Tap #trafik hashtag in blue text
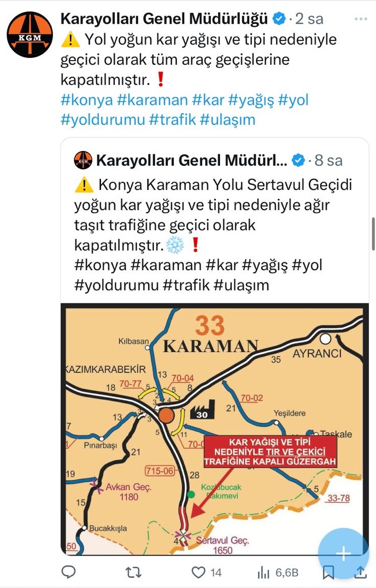Viewport: 376px width, 588px height. pyautogui.click(x=173, y=120)
